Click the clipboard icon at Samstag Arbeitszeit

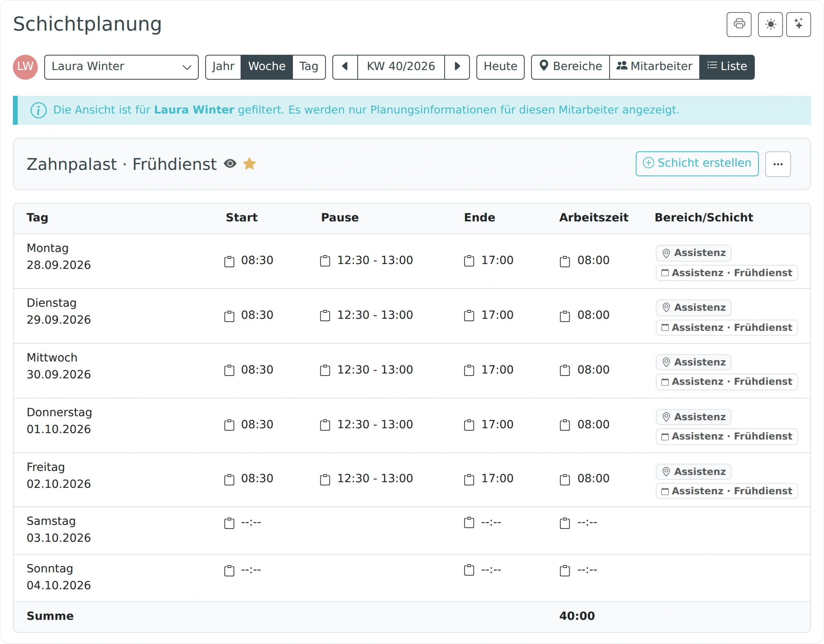(x=565, y=523)
